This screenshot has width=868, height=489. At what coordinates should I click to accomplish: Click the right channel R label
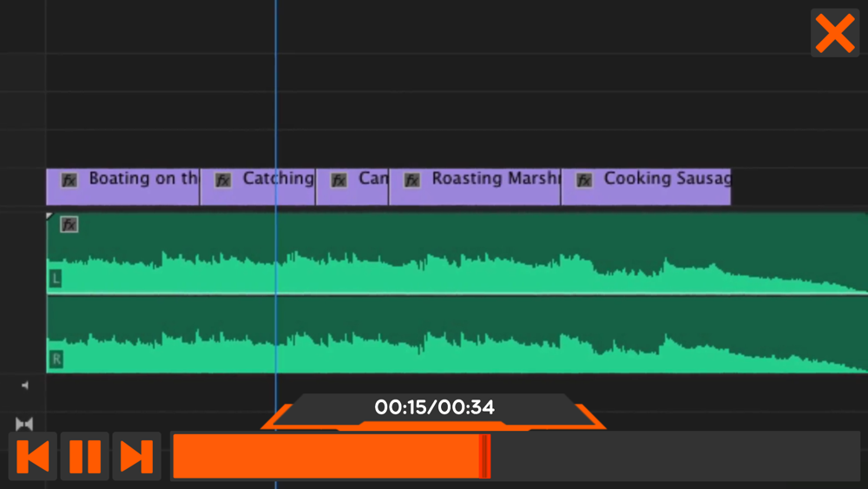coord(56,360)
